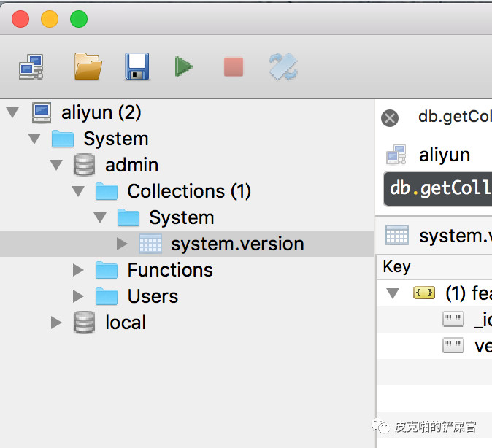Run the query with the green play button
492x448 pixels.
183,66
